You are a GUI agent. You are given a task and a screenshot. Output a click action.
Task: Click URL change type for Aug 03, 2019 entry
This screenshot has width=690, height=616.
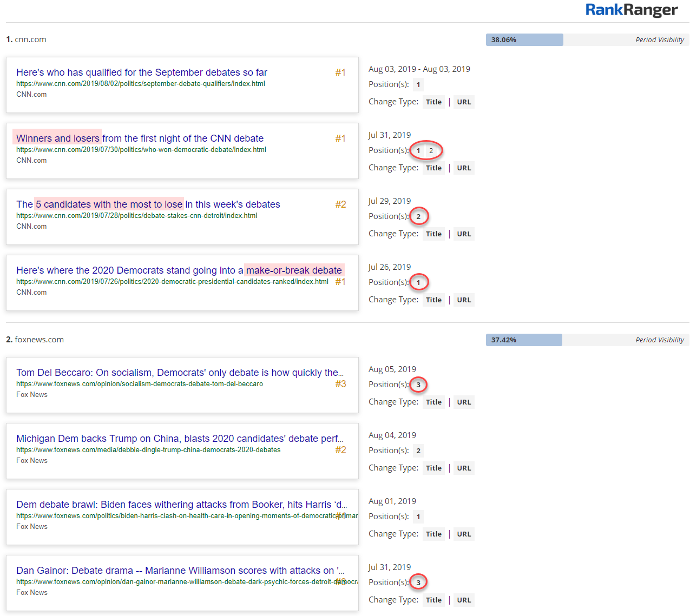point(464,102)
